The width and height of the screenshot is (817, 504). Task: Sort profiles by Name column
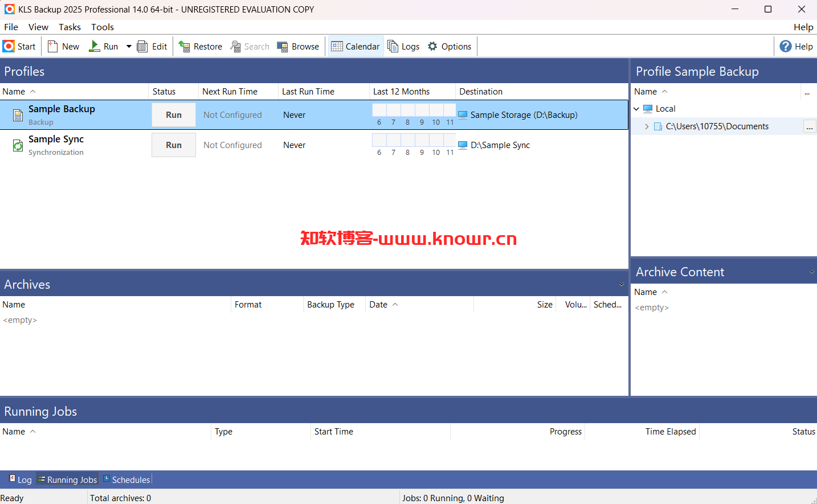click(x=74, y=92)
